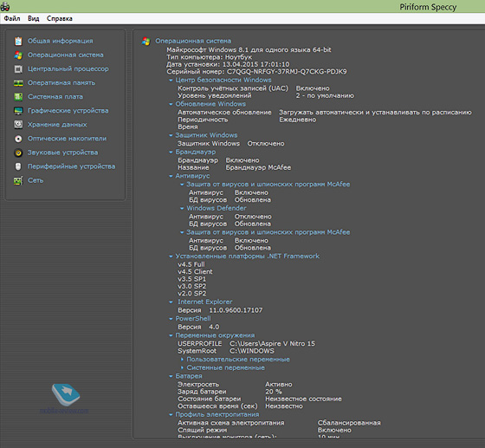Click the Центральный процессор chip icon

coord(18,69)
